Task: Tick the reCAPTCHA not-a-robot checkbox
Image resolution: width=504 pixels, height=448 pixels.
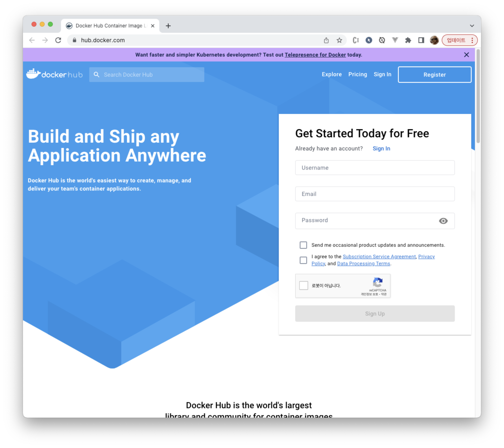Action: pyautogui.click(x=304, y=285)
